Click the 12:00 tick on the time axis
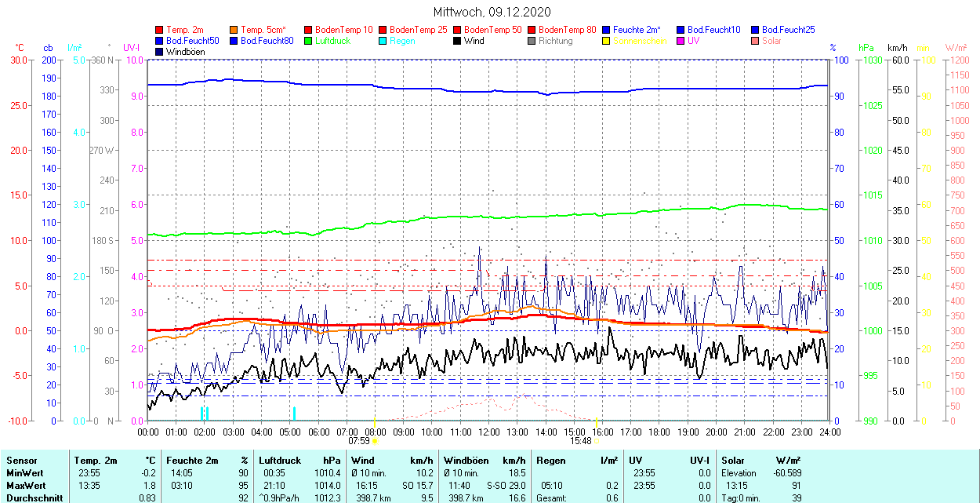The image size is (980, 503). [x=489, y=432]
